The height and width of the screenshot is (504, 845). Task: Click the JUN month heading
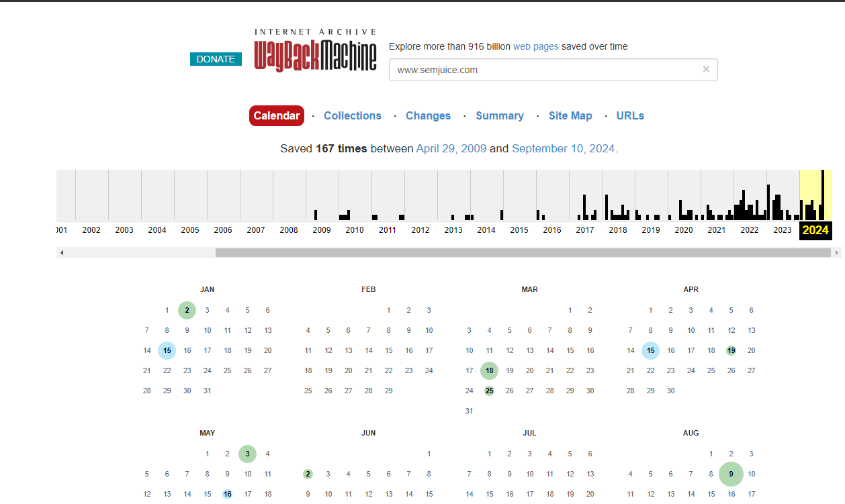pyautogui.click(x=369, y=433)
